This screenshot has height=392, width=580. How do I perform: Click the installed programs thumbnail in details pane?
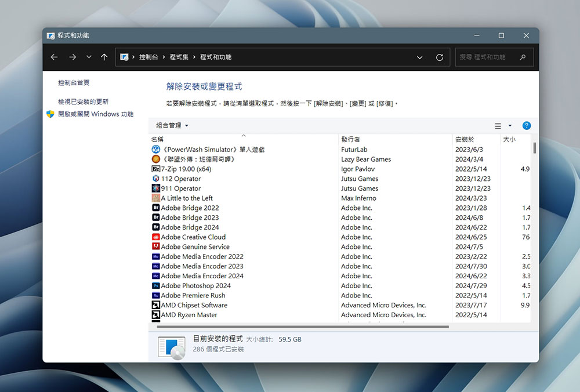pyautogui.click(x=172, y=347)
